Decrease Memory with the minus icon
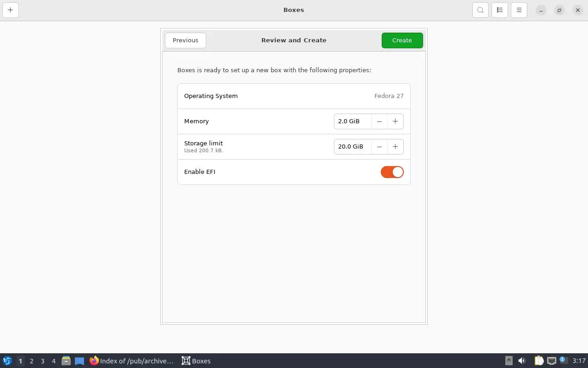The height and width of the screenshot is (368, 588). [x=379, y=121]
